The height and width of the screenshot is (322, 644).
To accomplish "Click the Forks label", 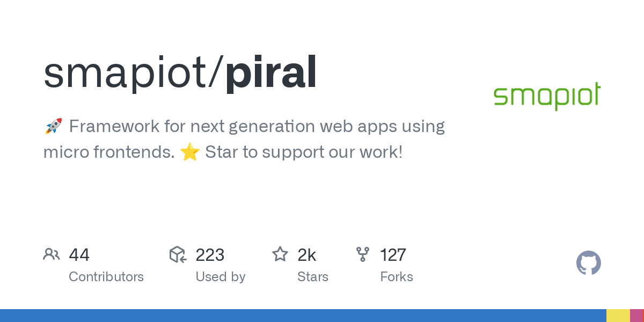I will [397, 277].
